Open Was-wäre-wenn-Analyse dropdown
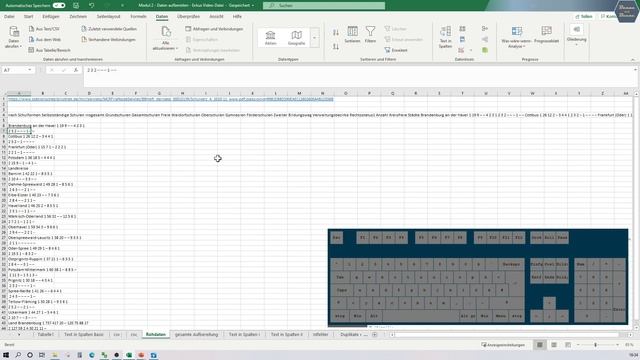The width and height of the screenshot is (640, 360). pyautogui.click(x=516, y=37)
